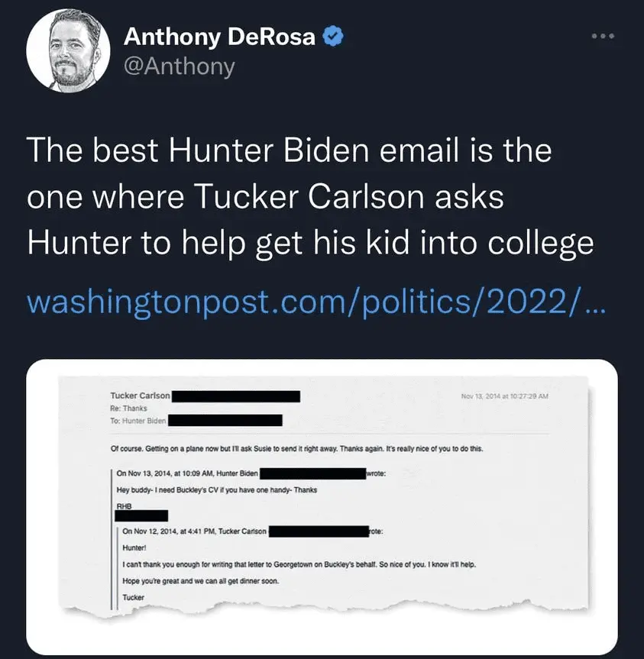Screen dimensions: 644x659
Task: Click the @Anthony handle
Action: point(179,67)
